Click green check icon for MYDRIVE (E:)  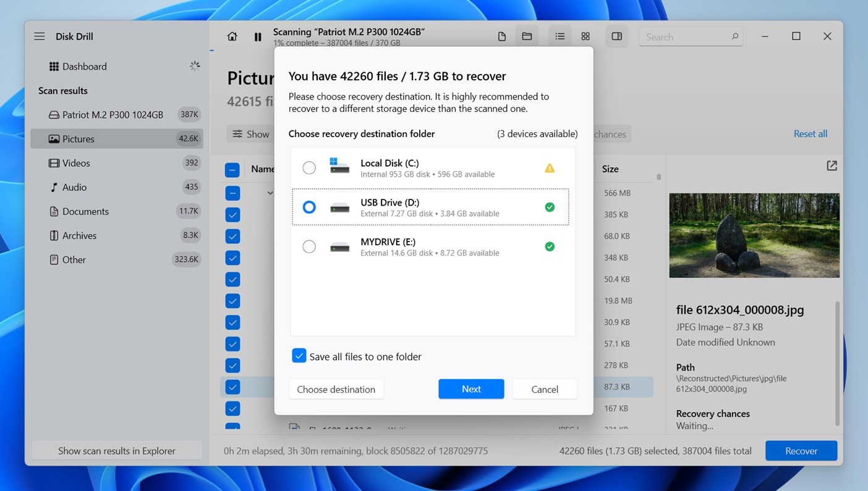click(550, 246)
